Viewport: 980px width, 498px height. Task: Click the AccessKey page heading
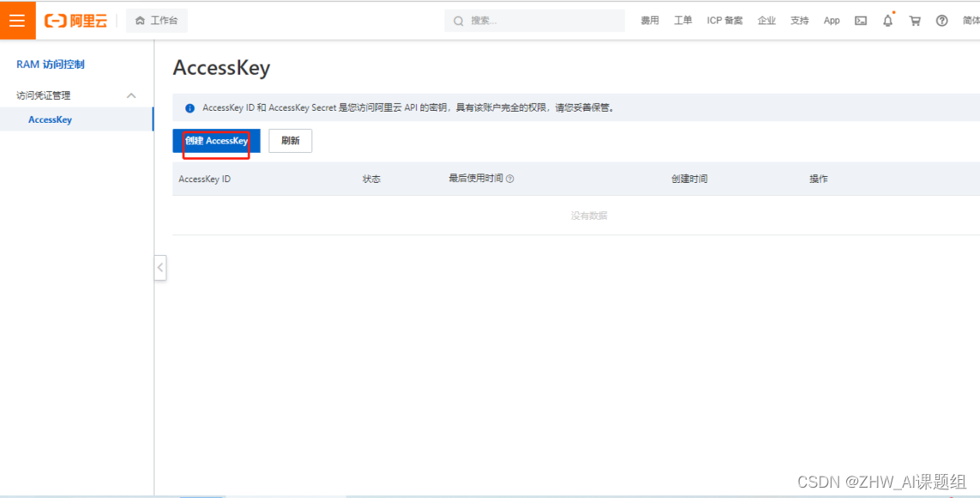click(221, 68)
